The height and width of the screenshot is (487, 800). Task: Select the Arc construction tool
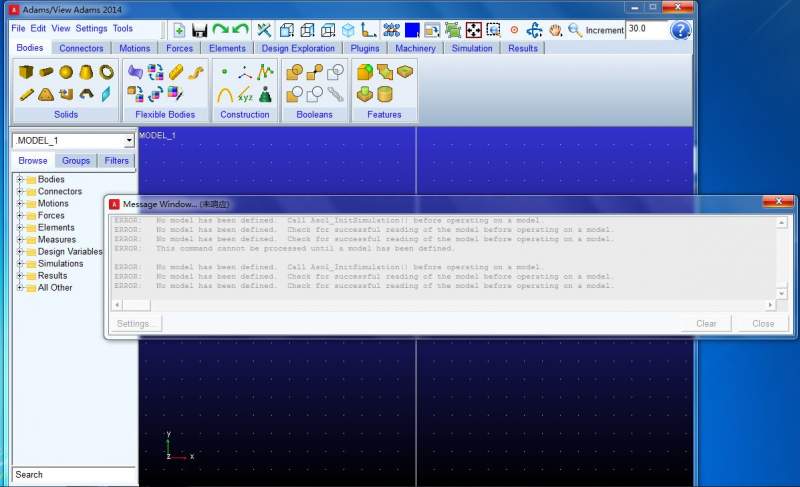click(225, 95)
